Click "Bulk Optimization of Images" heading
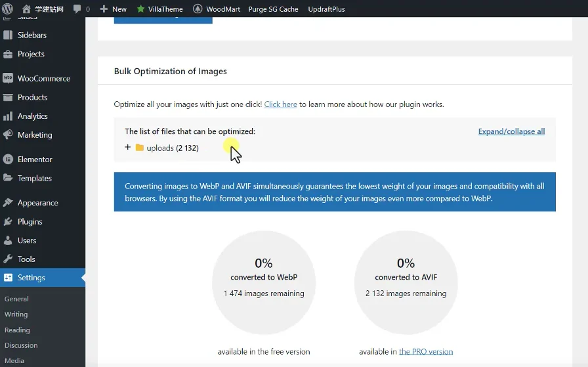Screen dimensions: 588x367 click(x=170, y=72)
